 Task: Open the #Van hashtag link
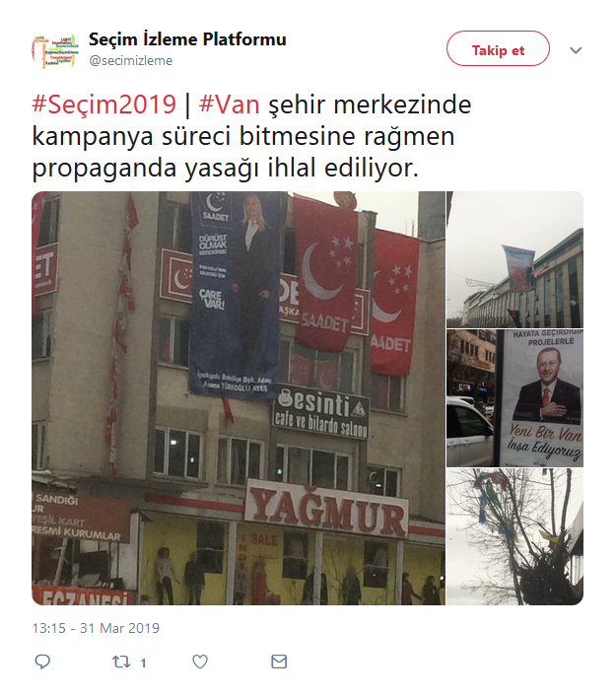(x=229, y=105)
